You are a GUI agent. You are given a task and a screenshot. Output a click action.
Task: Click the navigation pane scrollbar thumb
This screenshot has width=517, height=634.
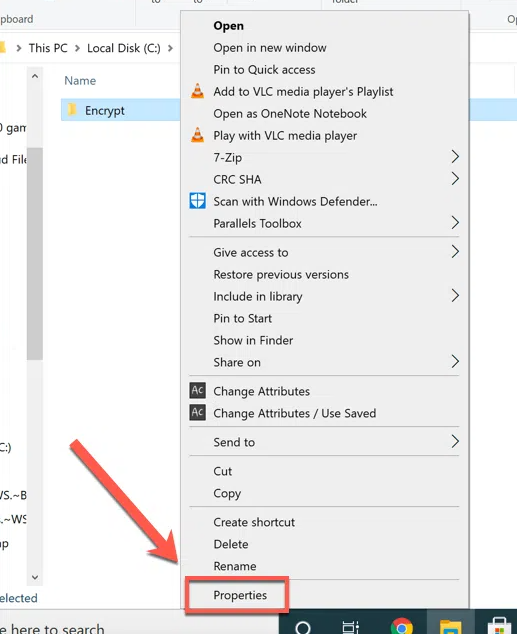click(35, 254)
